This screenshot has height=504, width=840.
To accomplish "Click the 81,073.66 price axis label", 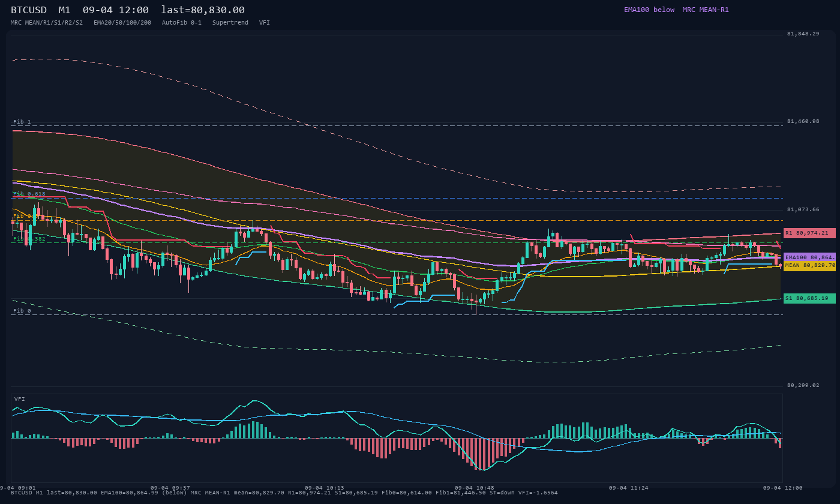I will 803,209.
